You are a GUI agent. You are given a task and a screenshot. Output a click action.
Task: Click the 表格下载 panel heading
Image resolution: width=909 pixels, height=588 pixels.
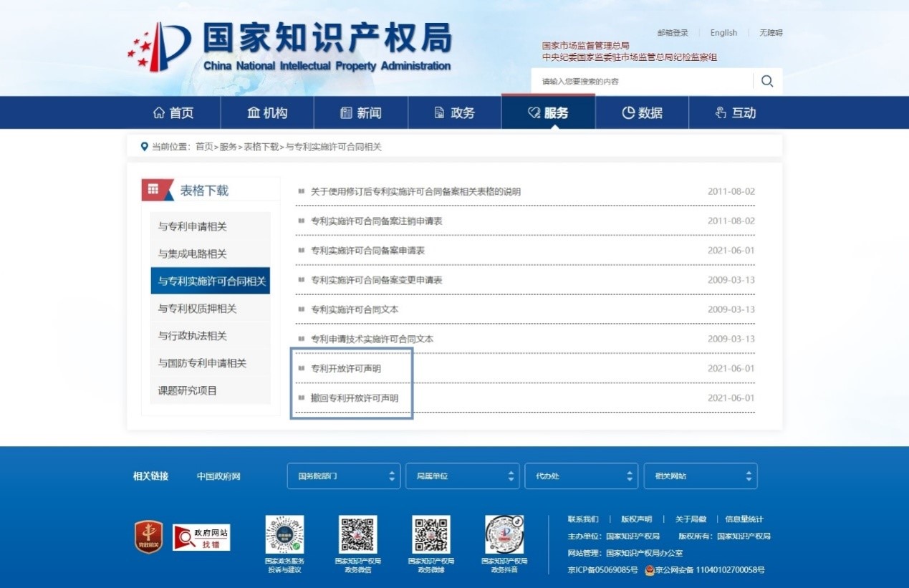(204, 191)
